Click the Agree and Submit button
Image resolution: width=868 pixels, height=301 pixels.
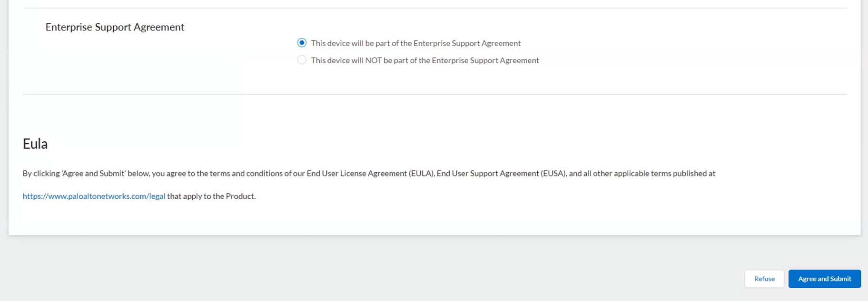pos(824,279)
